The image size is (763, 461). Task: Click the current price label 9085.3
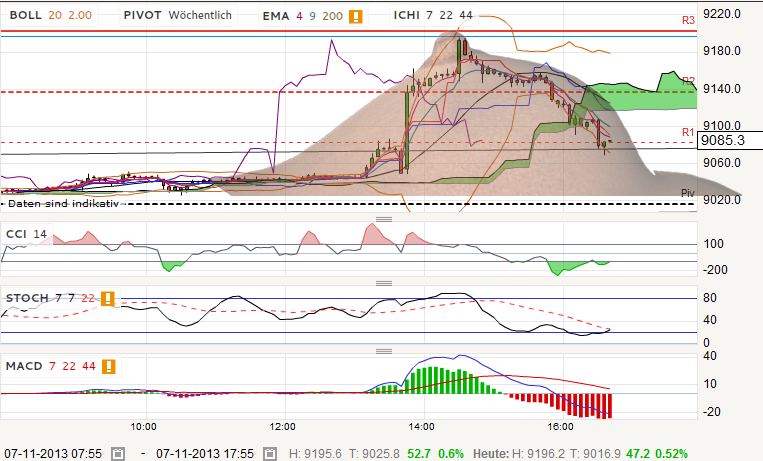click(730, 140)
